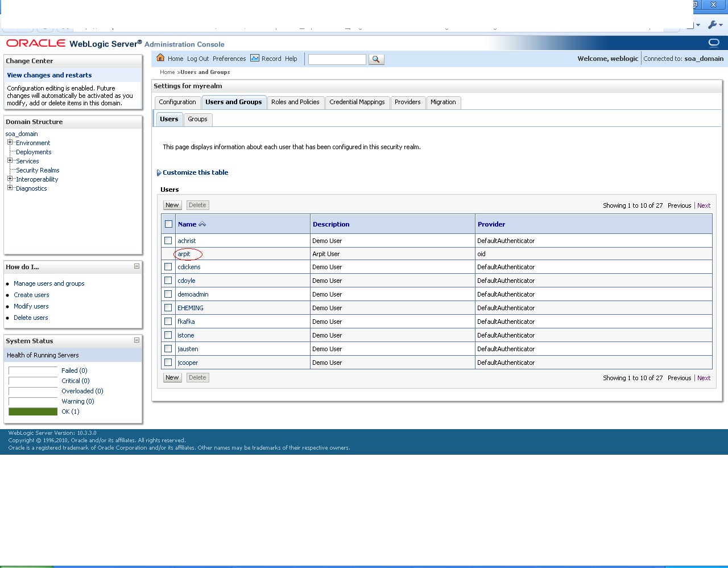
Task: Check the istone user checkbox
Action: click(168, 335)
